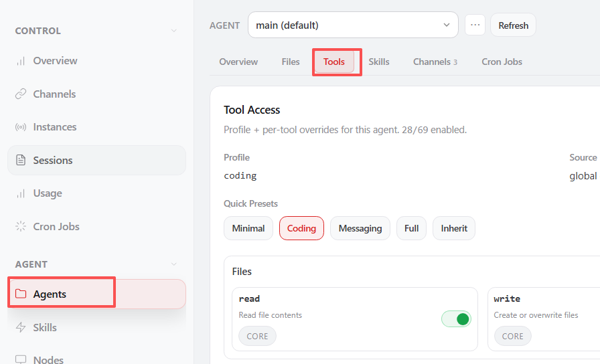Select Agents in the sidebar

tap(96, 294)
